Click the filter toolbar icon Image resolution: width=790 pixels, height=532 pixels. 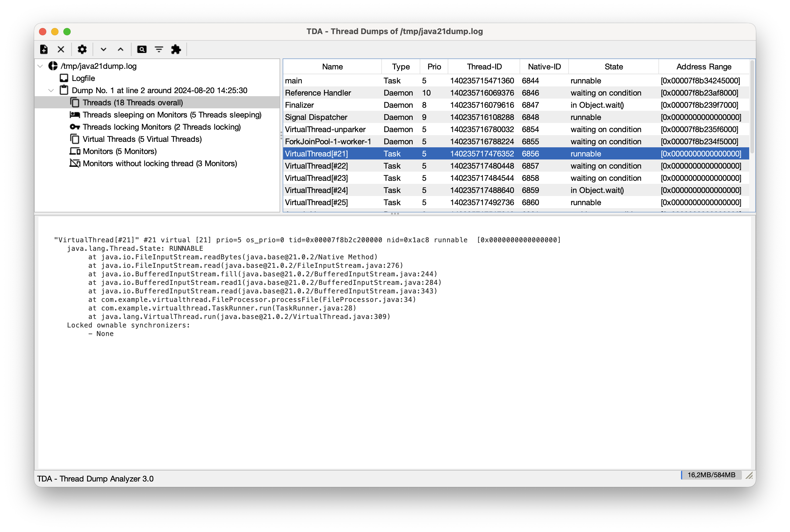point(159,49)
